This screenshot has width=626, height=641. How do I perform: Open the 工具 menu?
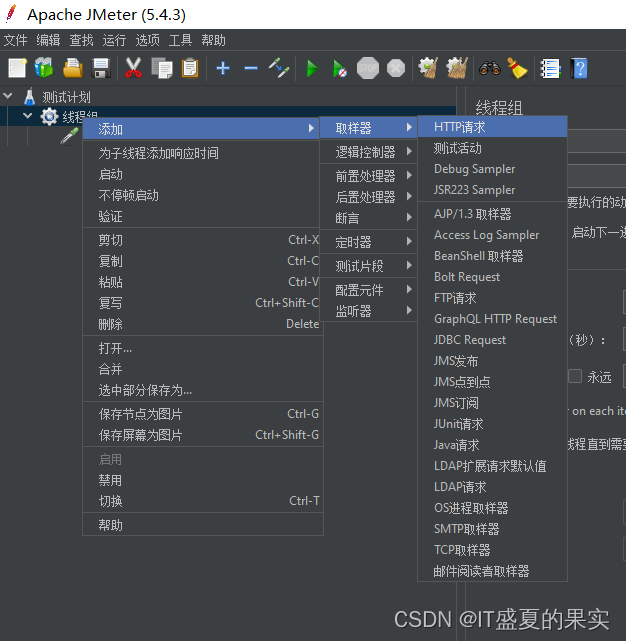[180, 40]
